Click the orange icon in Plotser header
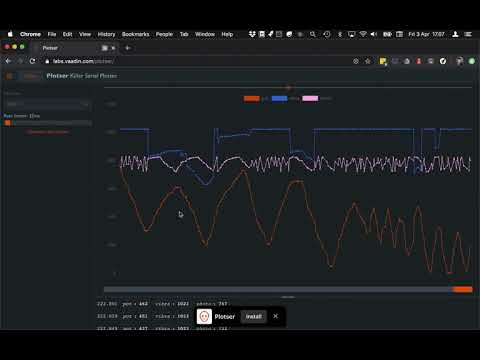The height and width of the screenshot is (360, 480). 9,76
